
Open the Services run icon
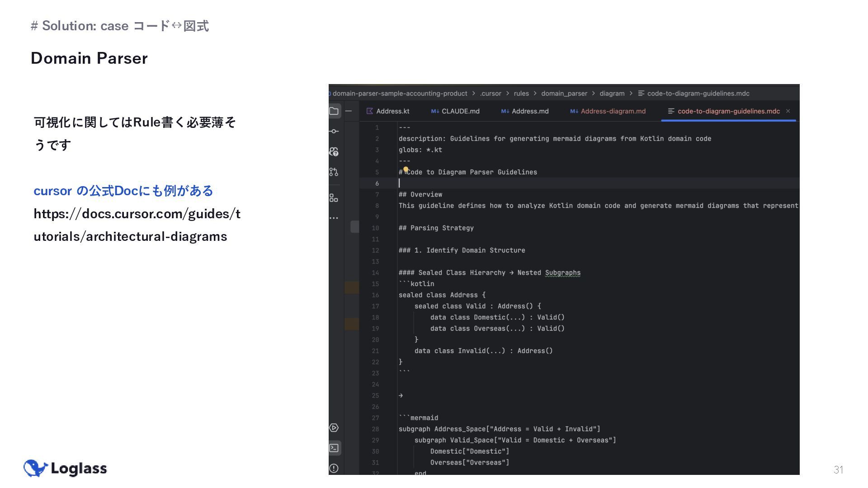click(334, 428)
